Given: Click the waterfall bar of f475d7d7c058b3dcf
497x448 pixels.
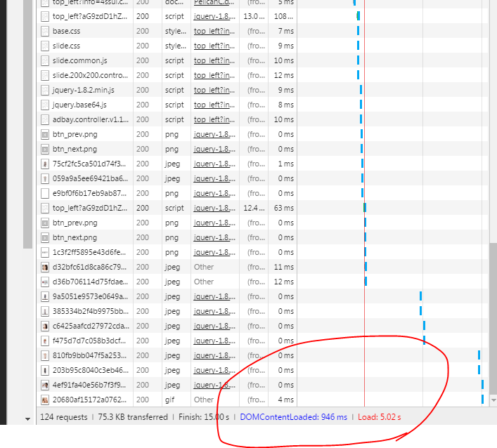Looking at the screenshot, I should (x=424, y=341).
